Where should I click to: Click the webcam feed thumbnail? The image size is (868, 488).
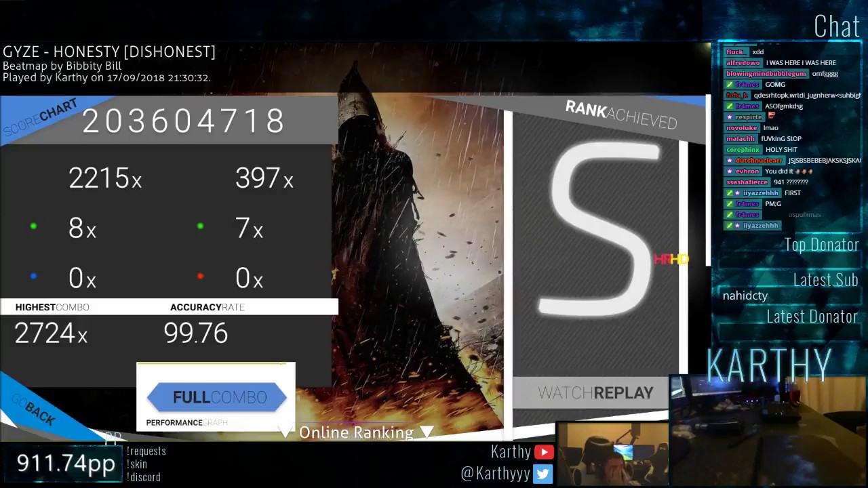(x=612, y=454)
